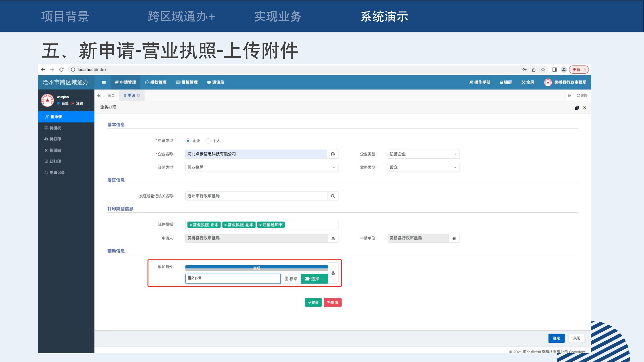Image resolution: width=644 pixels, height=362 pixels.
Task: Switch to the 首页 tab
Action: [111, 95]
